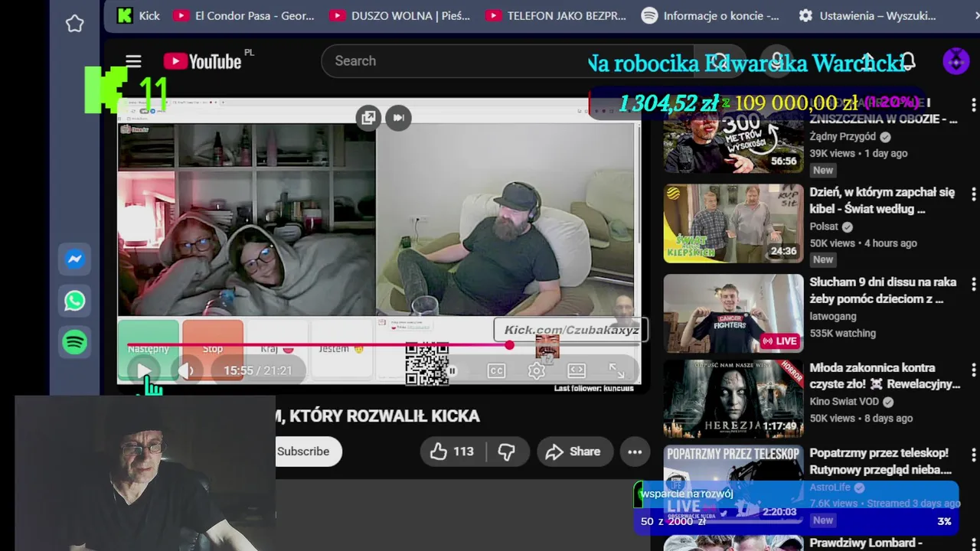Open title Popatrzmy przez teleskop
The width and height of the screenshot is (980, 551).
click(x=880, y=461)
